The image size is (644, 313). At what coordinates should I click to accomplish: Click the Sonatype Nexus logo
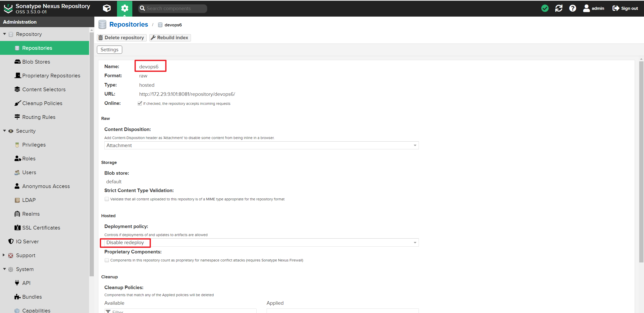point(8,9)
